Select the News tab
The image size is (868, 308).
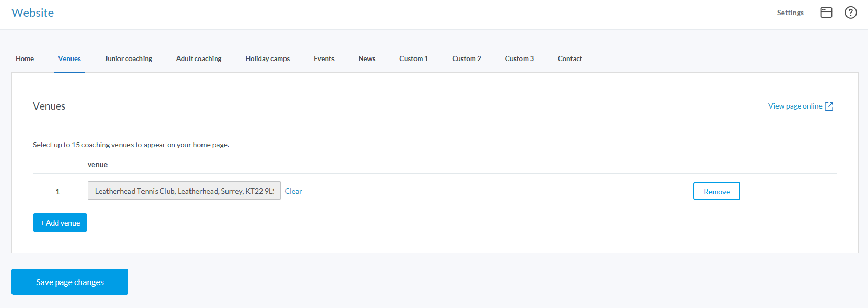pos(366,58)
